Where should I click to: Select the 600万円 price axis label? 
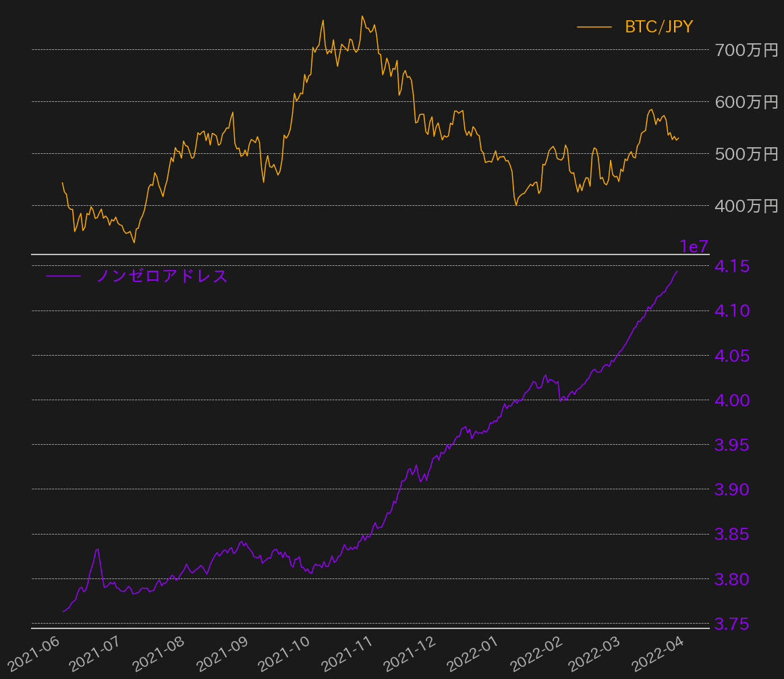coord(746,102)
